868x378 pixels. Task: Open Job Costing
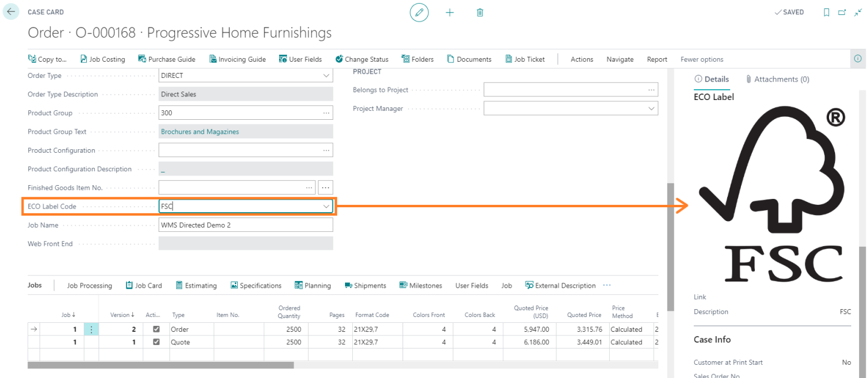pyautogui.click(x=102, y=59)
